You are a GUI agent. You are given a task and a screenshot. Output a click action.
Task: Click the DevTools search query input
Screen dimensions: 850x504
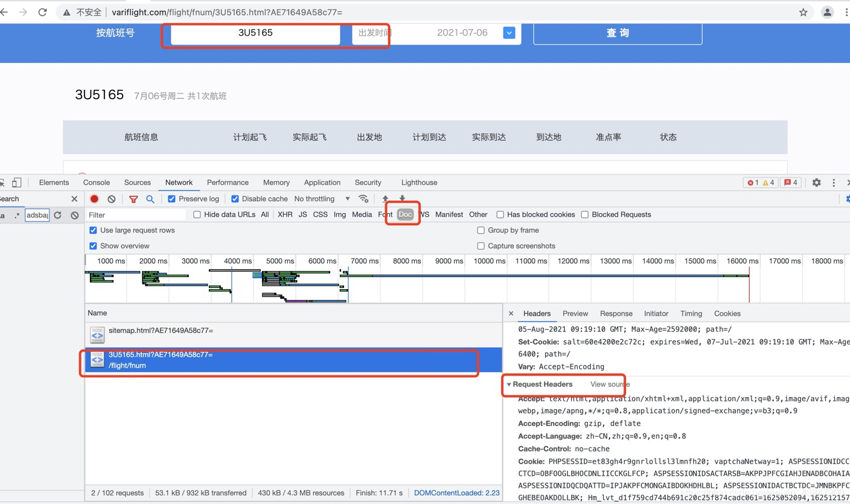tap(37, 215)
